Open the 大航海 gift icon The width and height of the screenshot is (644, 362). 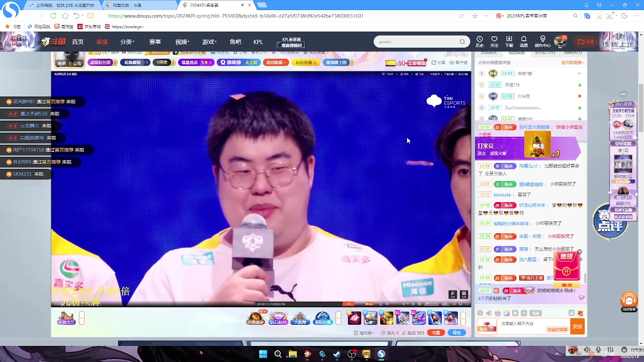[300, 318]
